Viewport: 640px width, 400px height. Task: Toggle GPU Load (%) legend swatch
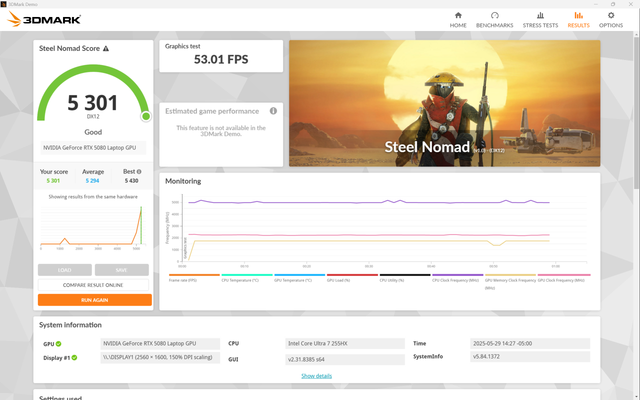352,275
